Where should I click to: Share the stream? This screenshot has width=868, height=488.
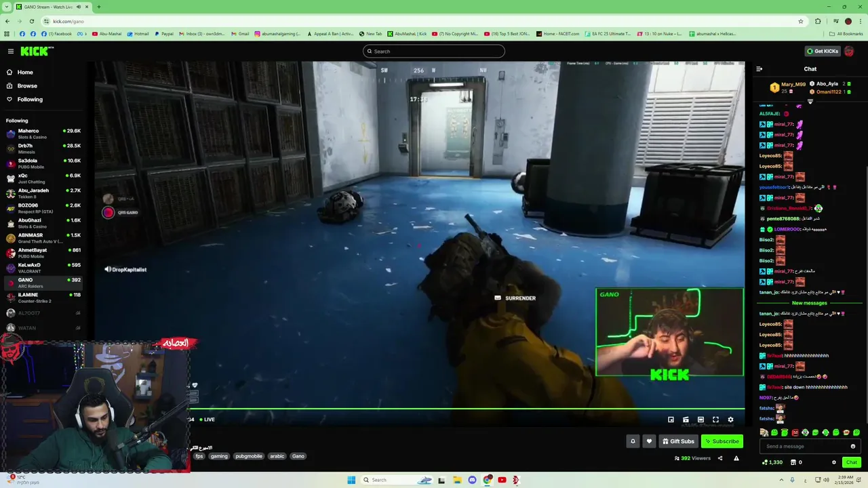(x=720, y=458)
